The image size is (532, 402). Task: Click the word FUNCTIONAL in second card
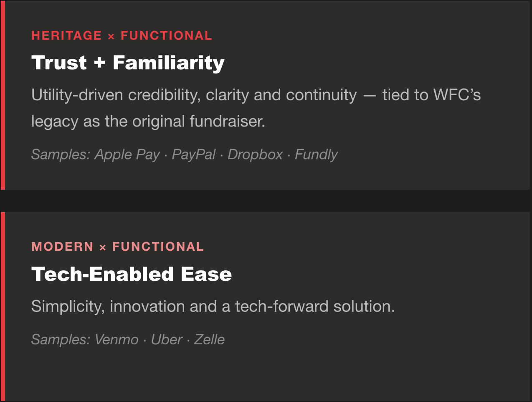pyautogui.click(x=158, y=247)
